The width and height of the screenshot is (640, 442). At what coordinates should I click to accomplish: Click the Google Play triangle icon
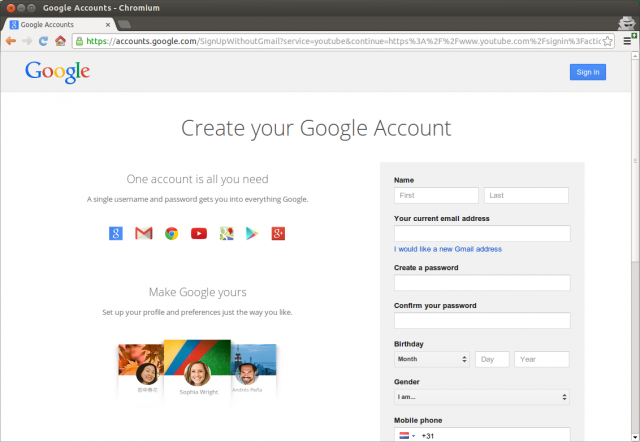(252, 233)
